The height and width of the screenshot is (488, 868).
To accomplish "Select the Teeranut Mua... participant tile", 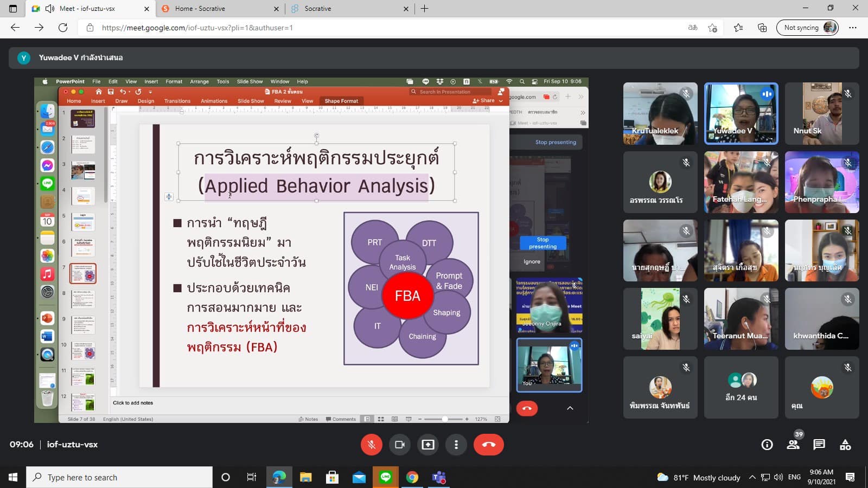I will point(741,319).
